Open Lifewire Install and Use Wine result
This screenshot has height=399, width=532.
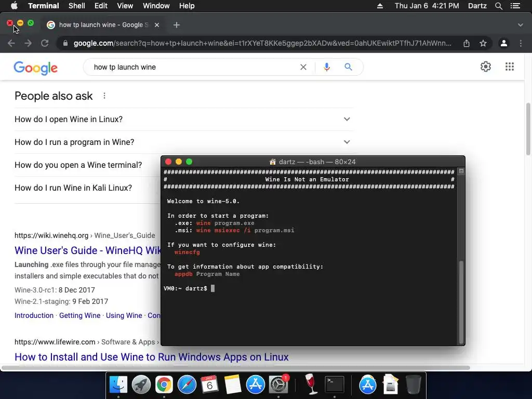pyautogui.click(x=152, y=357)
